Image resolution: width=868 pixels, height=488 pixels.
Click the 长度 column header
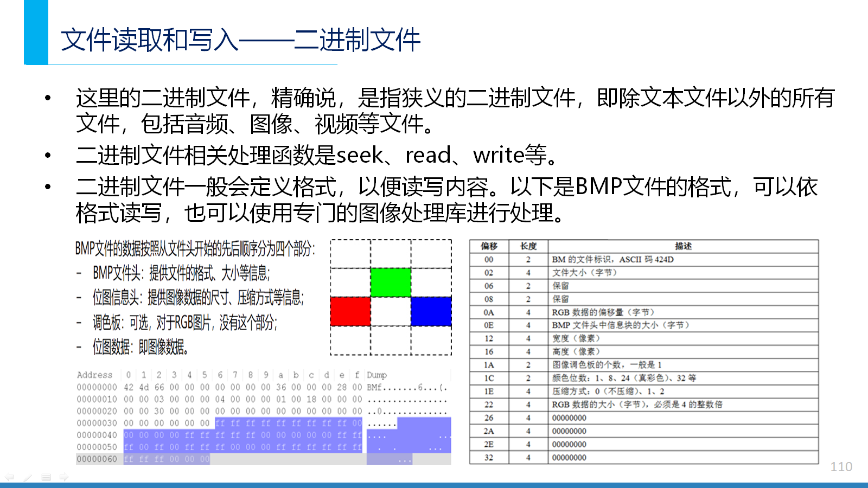coord(528,246)
